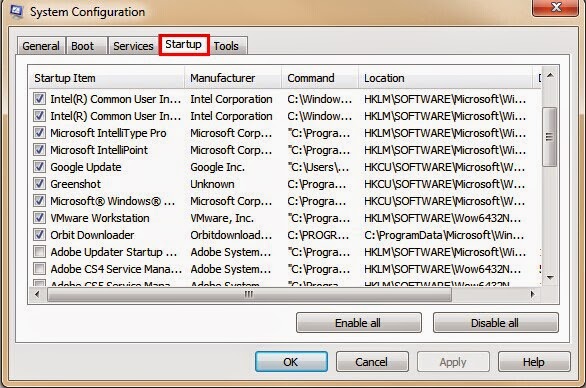
Task: Click the Disable all button
Action: click(x=495, y=323)
